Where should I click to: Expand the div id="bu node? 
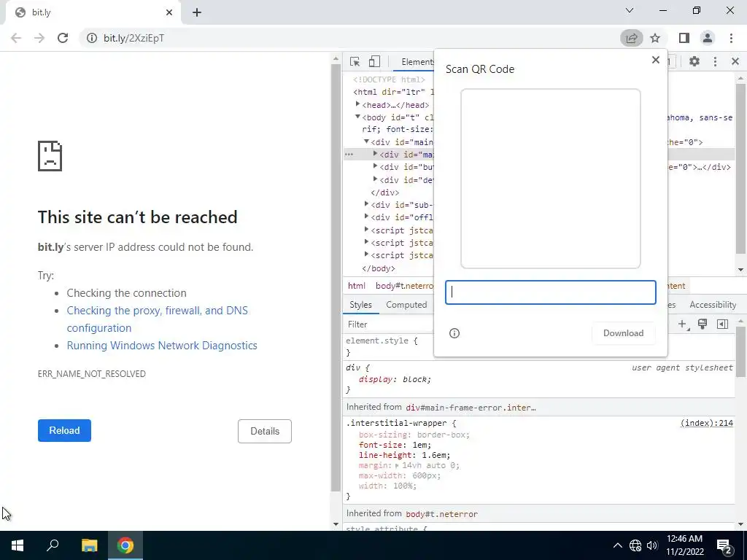click(376, 166)
